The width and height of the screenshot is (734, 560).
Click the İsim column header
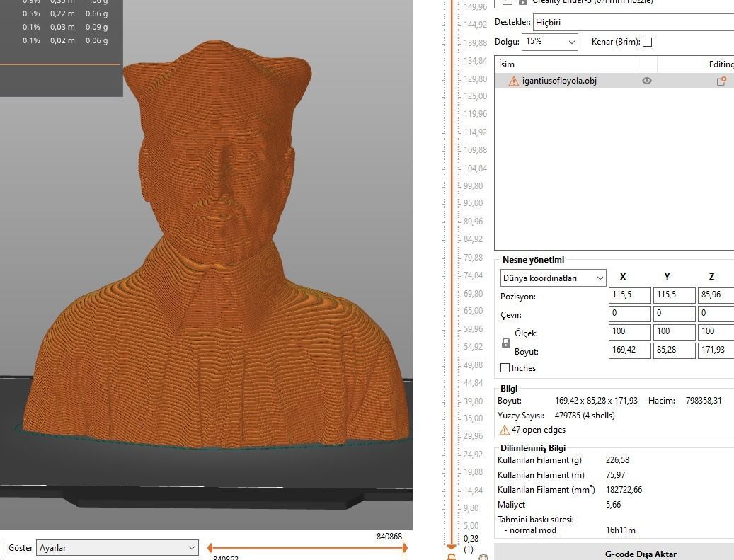[565, 64]
